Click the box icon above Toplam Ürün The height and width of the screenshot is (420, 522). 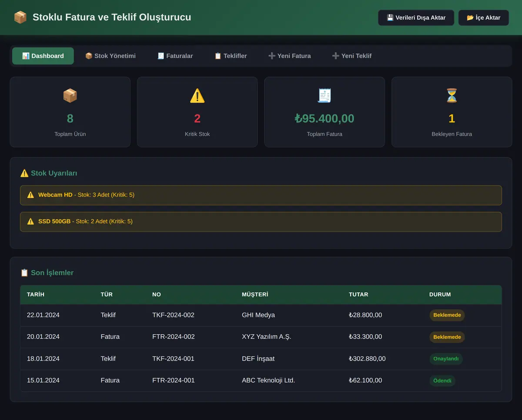click(x=70, y=96)
